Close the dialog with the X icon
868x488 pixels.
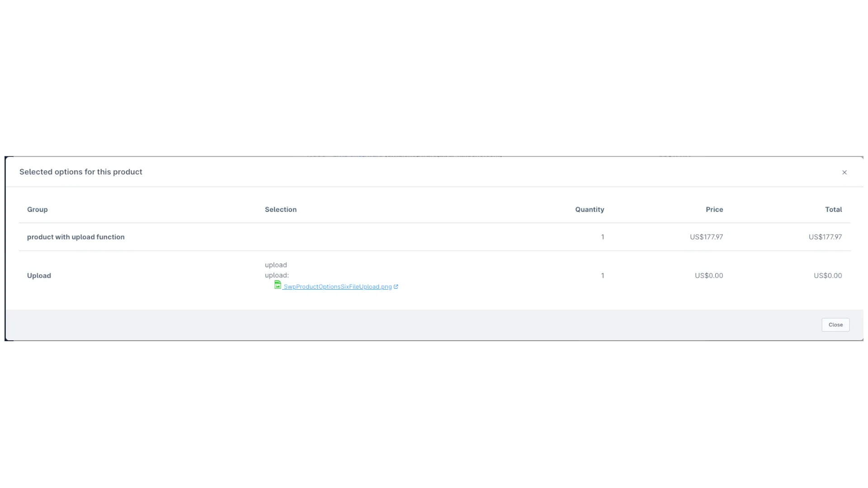pos(844,172)
